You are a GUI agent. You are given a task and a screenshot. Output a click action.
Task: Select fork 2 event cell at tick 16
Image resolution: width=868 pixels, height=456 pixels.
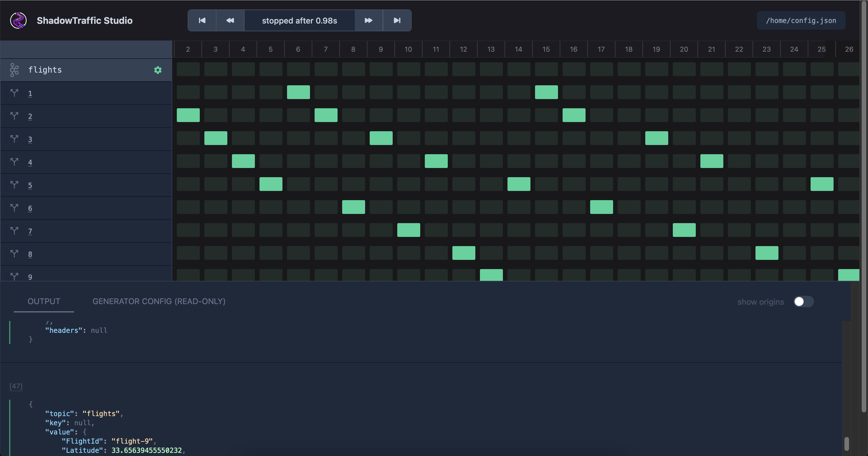(x=574, y=115)
